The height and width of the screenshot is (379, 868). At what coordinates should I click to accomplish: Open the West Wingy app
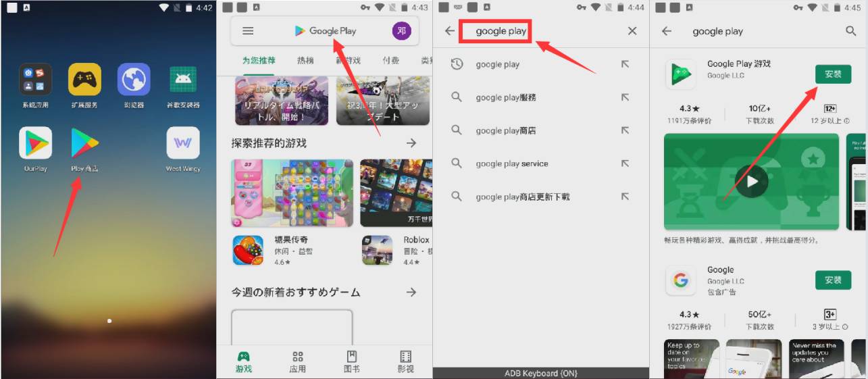click(183, 143)
